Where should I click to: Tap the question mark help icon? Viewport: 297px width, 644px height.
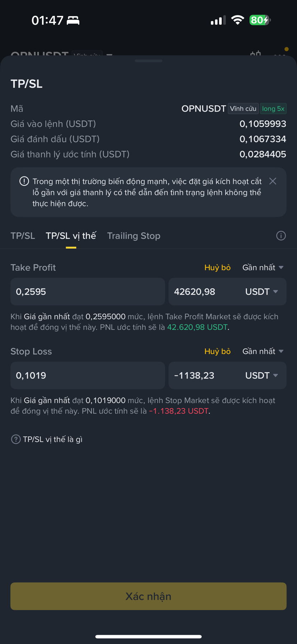[x=16, y=439]
